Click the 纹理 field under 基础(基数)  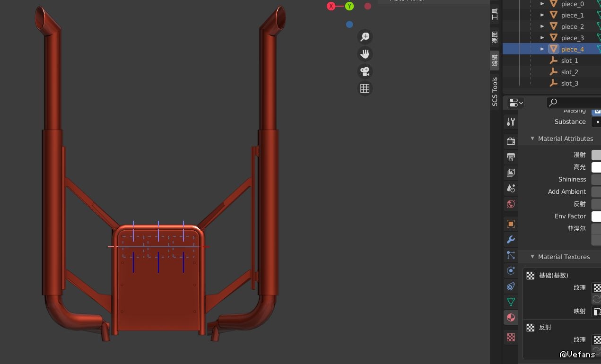pyautogui.click(x=597, y=288)
